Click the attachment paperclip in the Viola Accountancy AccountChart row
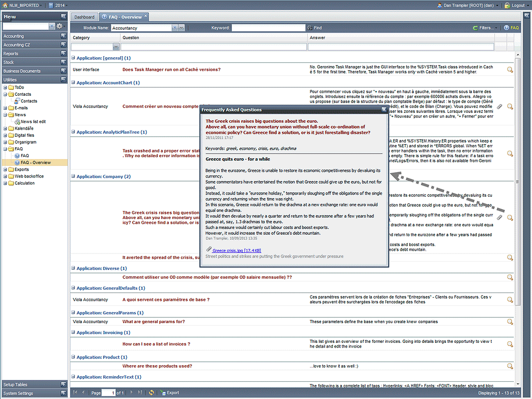The height and width of the screenshot is (399, 532). click(499, 107)
